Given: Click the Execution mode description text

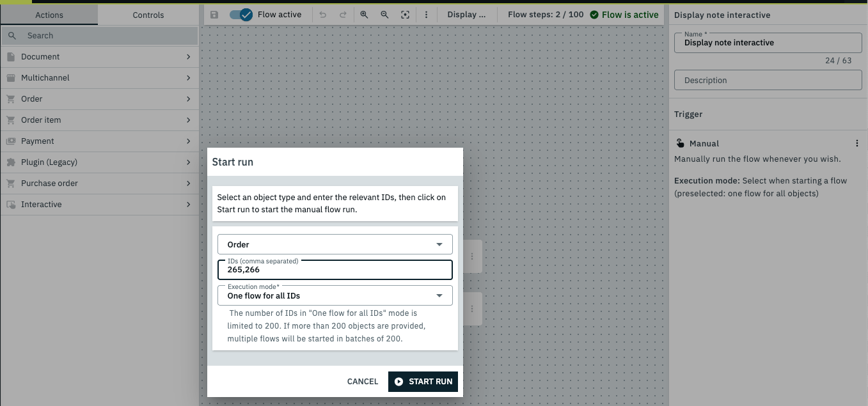Looking at the screenshot, I should 761,187.
